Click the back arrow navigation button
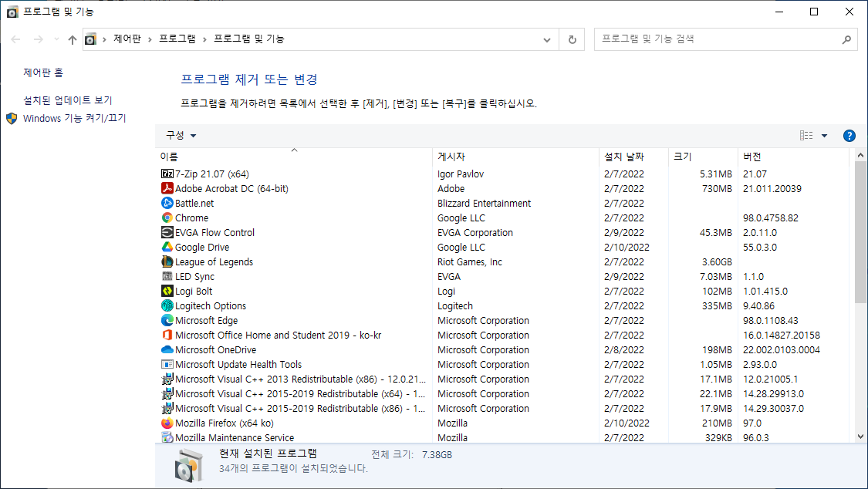This screenshot has height=489, width=868. (x=16, y=39)
